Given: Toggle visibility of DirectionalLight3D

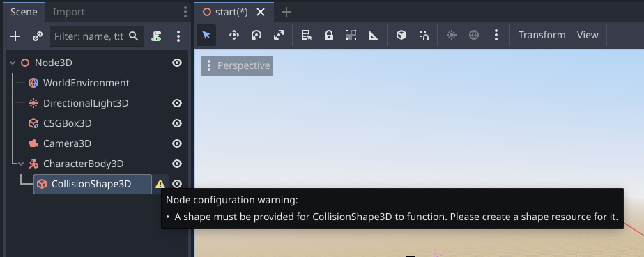Looking at the screenshot, I should (x=177, y=103).
